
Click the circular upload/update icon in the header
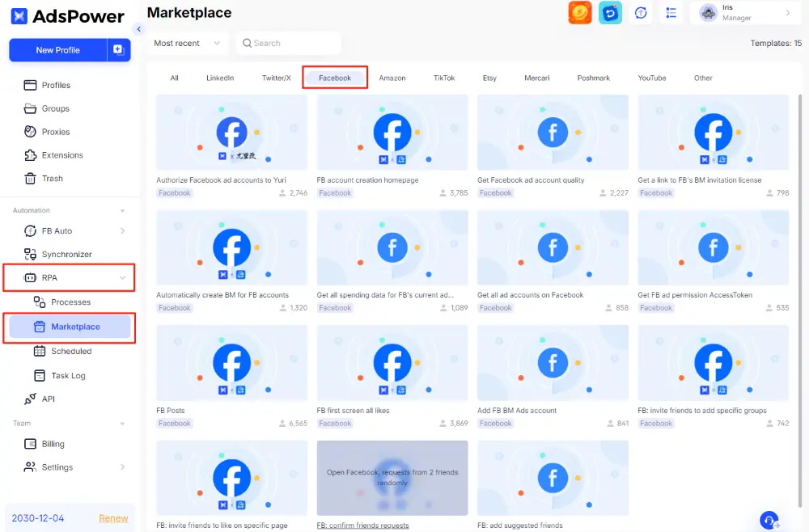tap(641, 13)
